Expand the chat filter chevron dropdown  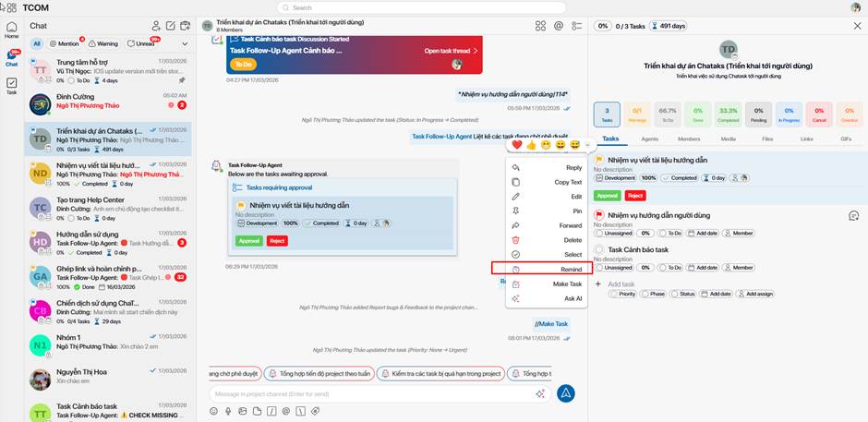point(185,43)
